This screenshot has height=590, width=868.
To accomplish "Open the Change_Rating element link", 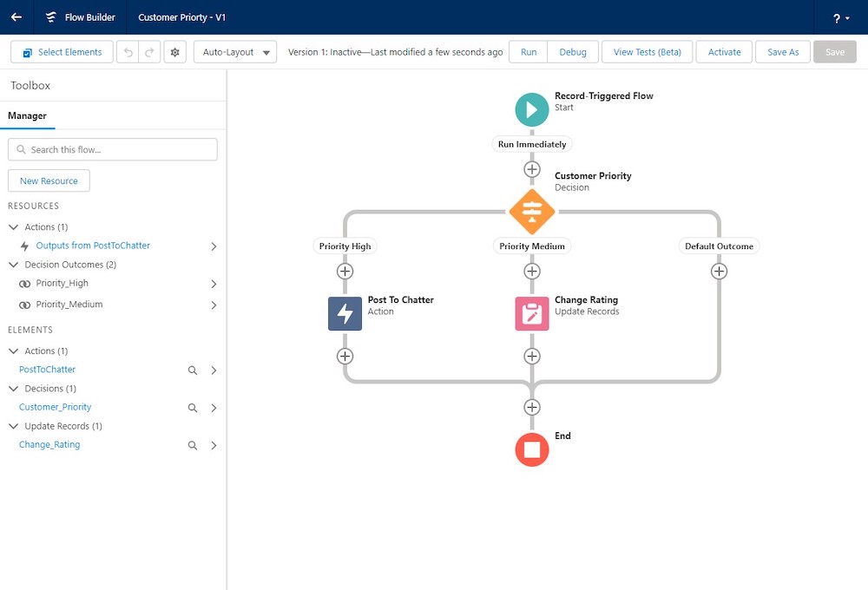I will [49, 444].
